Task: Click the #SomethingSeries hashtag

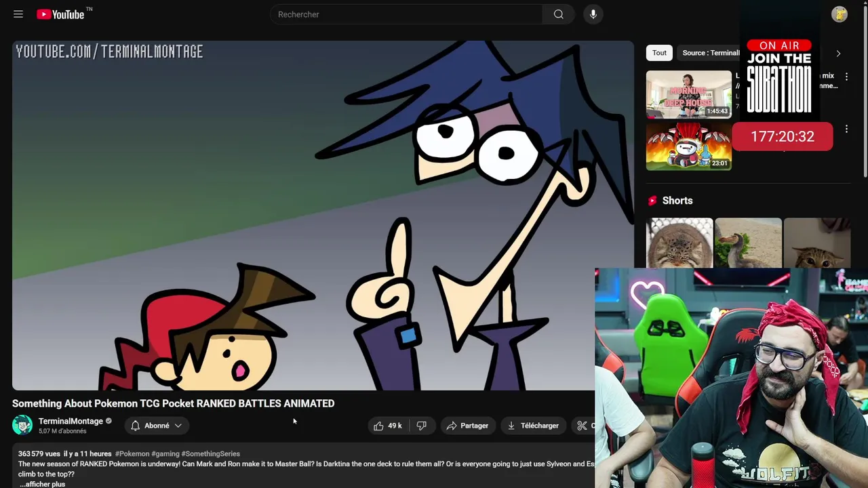Action: [211, 453]
